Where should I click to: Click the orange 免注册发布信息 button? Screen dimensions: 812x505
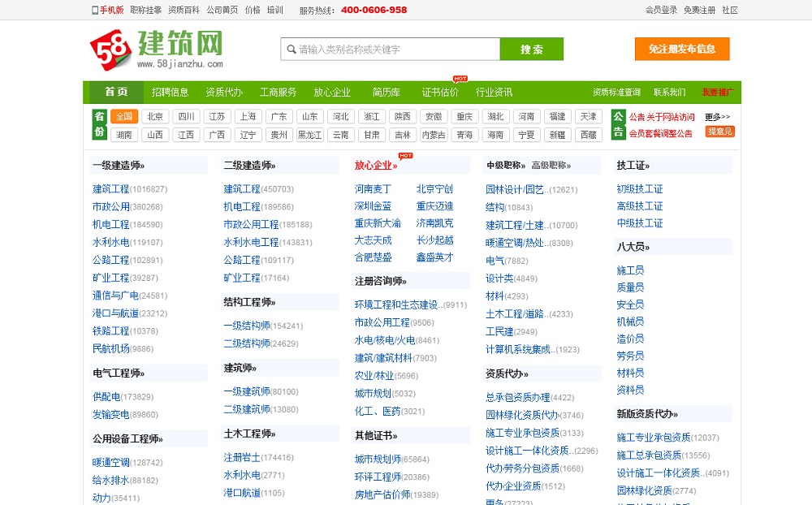682,49
